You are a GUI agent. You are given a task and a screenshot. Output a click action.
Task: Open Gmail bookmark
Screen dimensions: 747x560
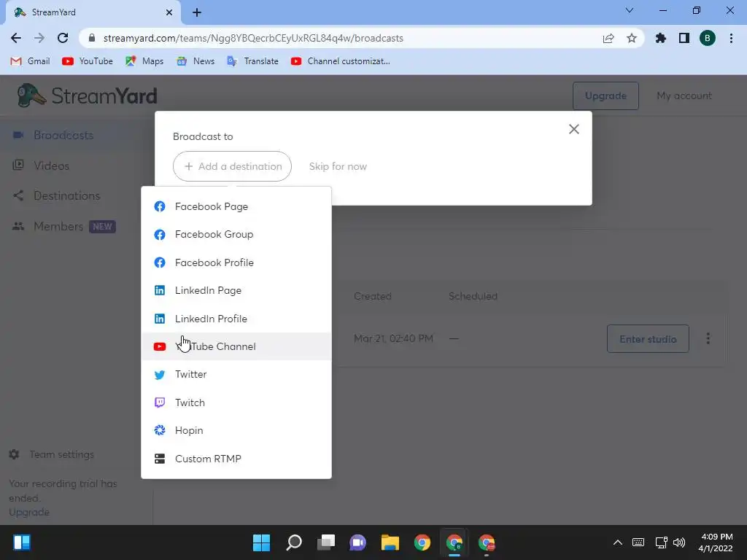click(x=30, y=61)
